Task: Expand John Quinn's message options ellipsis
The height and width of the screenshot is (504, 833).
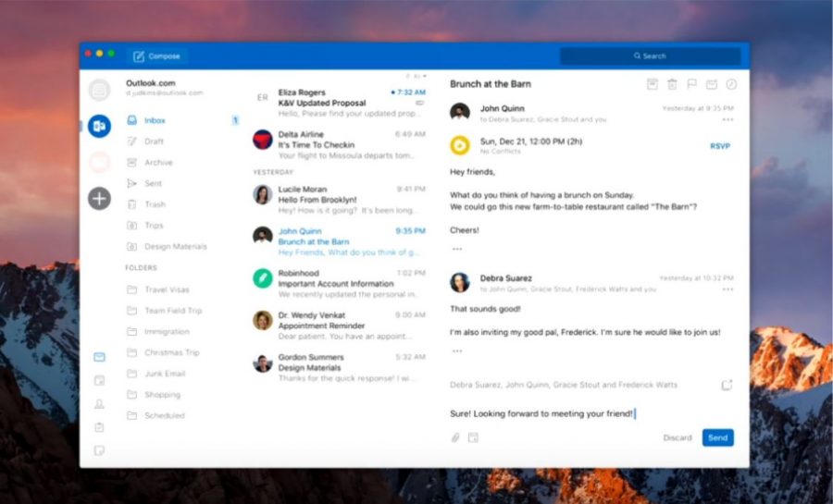Action: [727, 119]
